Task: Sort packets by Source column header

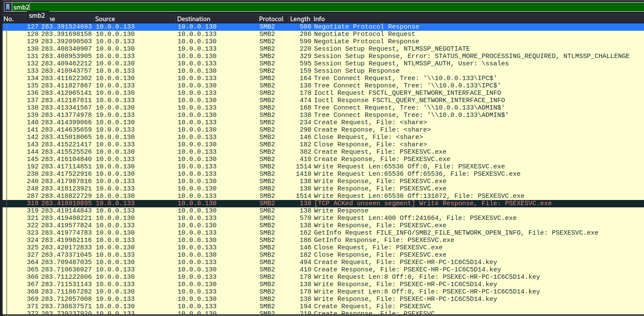Action: point(135,19)
